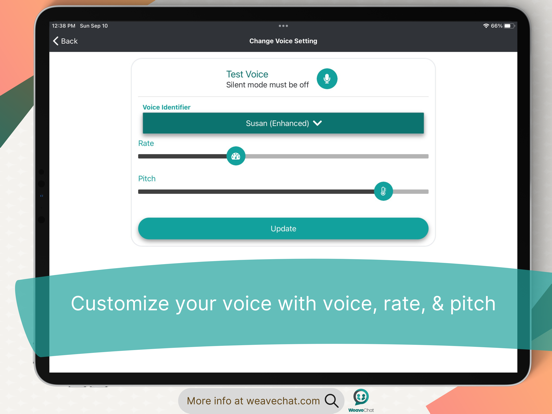
Task: Click the 'Rate' label
Action: click(x=146, y=143)
